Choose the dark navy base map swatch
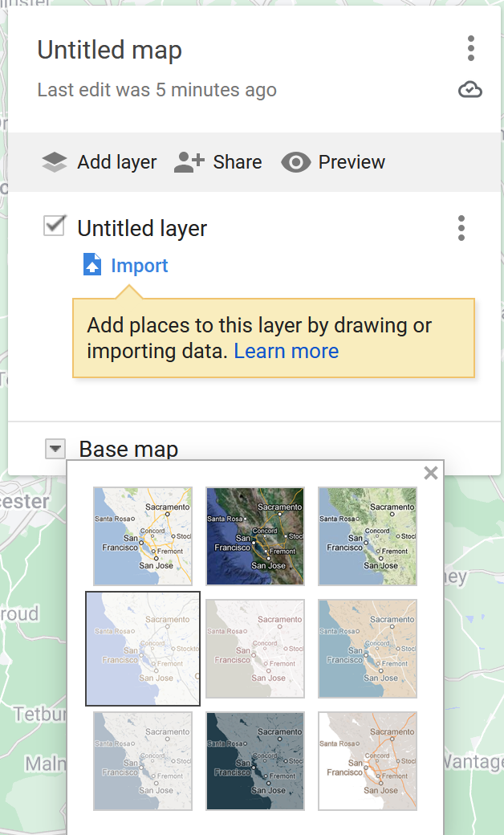504x835 pixels. (254, 760)
